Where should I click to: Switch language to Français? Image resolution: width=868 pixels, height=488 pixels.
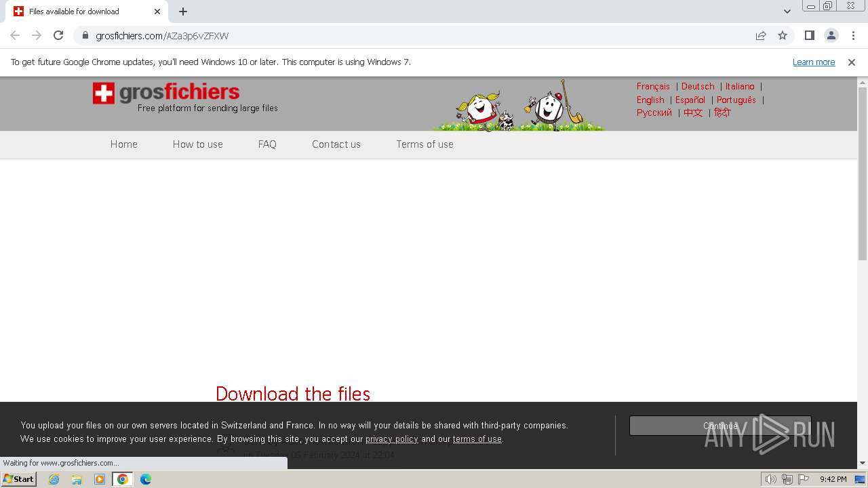[x=653, y=87]
